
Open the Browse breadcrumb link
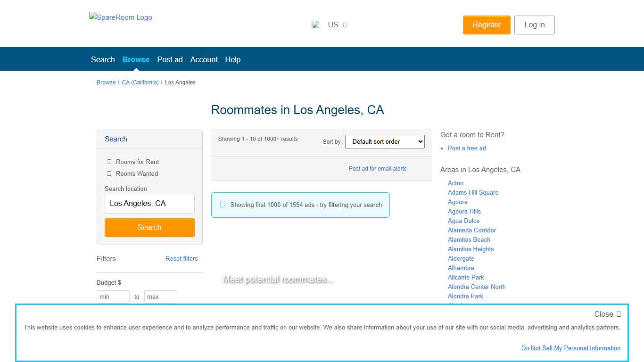tap(106, 82)
